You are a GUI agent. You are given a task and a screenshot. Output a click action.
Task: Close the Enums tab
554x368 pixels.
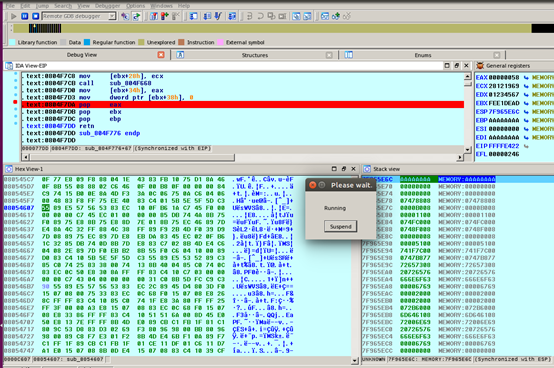(x=497, y=55)
